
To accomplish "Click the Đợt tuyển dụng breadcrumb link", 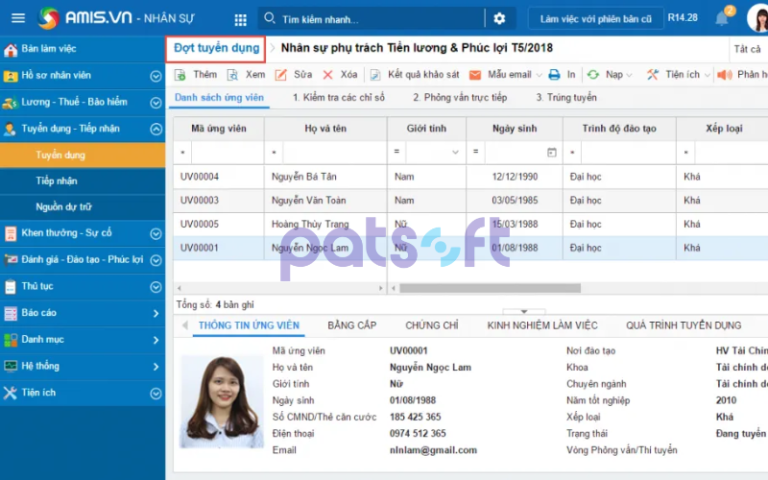I will (x=216, y=48).
